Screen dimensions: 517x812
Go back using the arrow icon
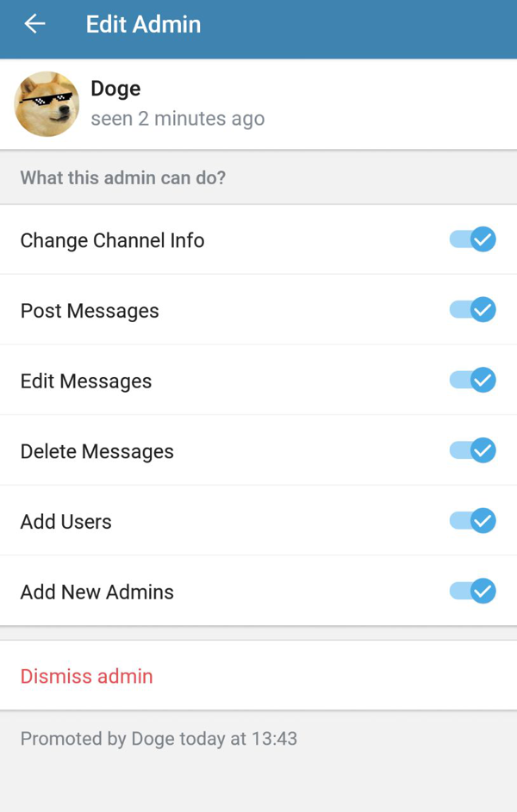point(34,24)
